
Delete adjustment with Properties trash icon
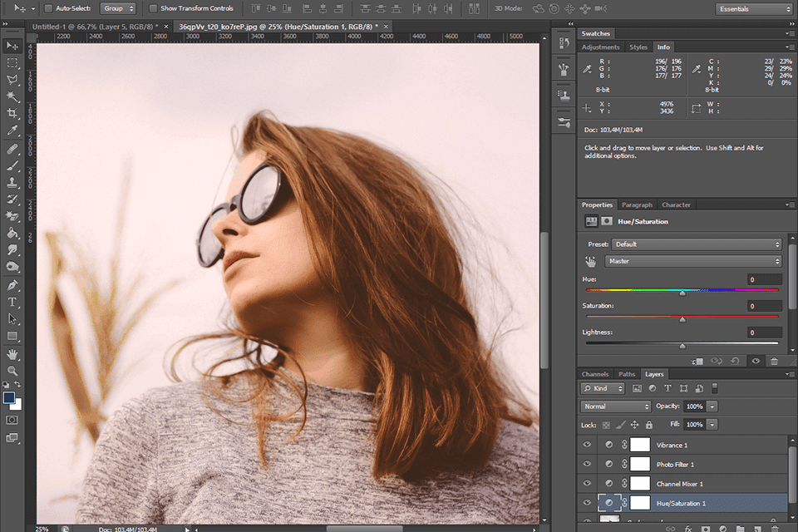[x=774, y=361]
